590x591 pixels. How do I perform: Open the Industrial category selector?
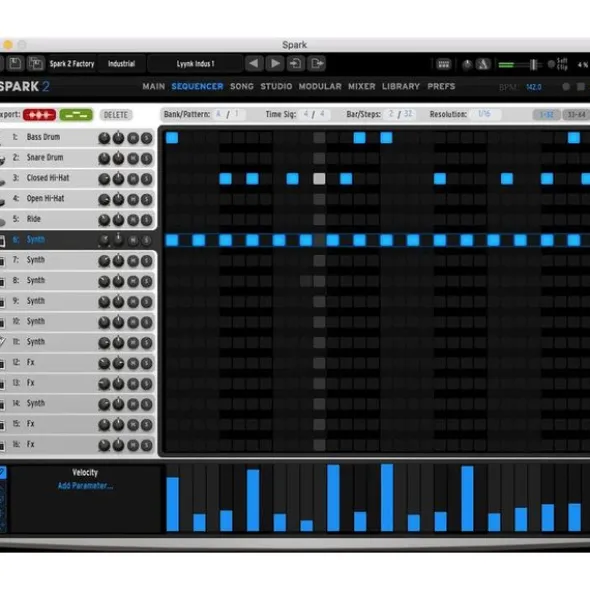click(x=121, y=64)
